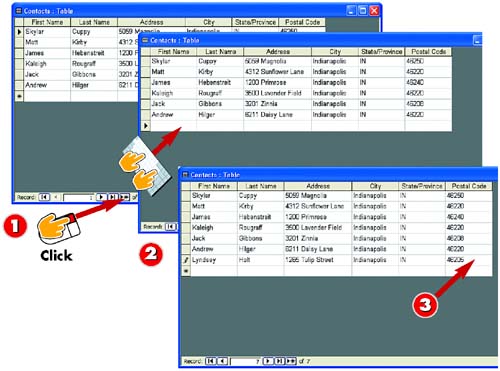Viewport: 500px width, 371px height.
Task: Click table icon in the back-most window's title bar
Action: (19, 11)
